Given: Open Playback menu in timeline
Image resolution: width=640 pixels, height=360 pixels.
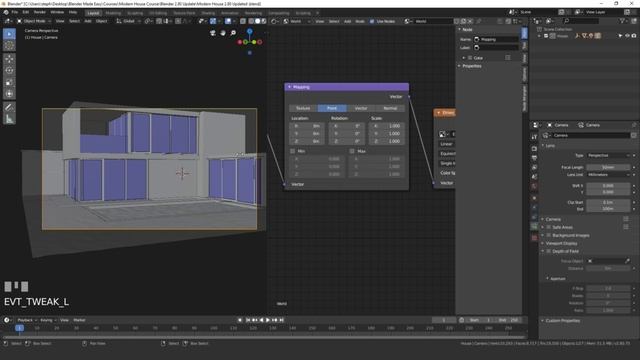Looking at the screenshot, I should 27,320.
